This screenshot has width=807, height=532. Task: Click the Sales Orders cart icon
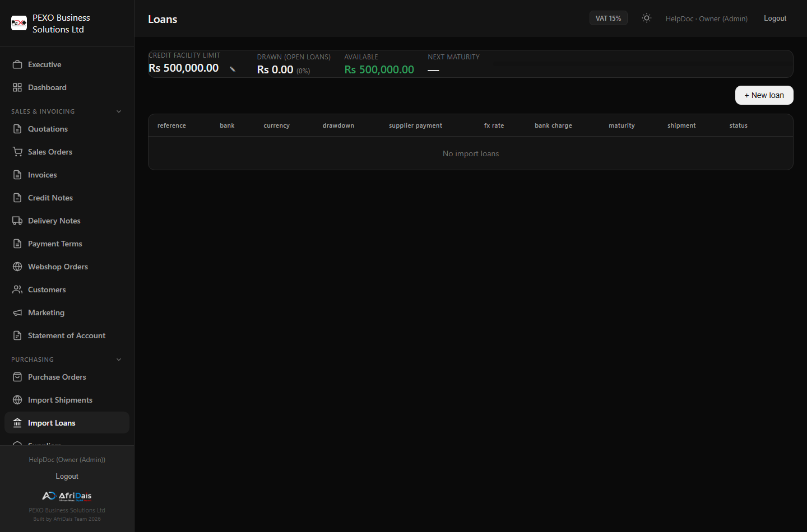pos(17,152)
